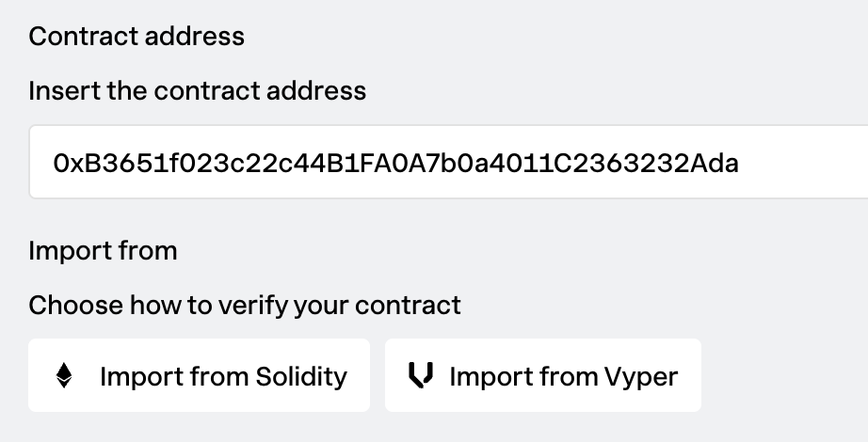Click the Ethereum diamond icon
The image size is (868, 442).
click(x=64, y=376)
